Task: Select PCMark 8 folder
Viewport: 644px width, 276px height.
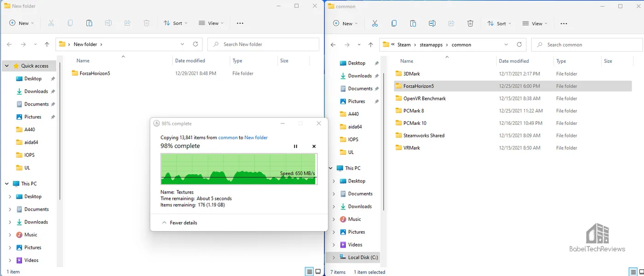Action: pyautogui.click(x=414, y=111)
